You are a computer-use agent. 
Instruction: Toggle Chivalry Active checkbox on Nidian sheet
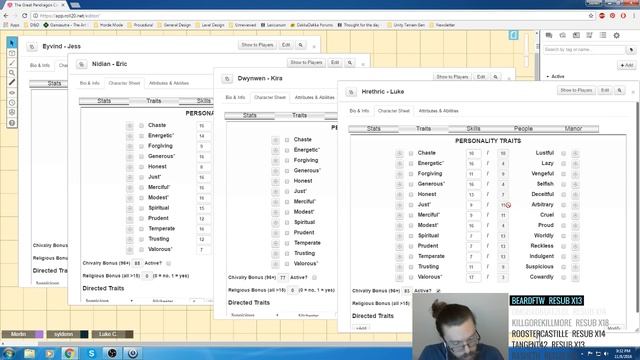[x=169, y=263]
